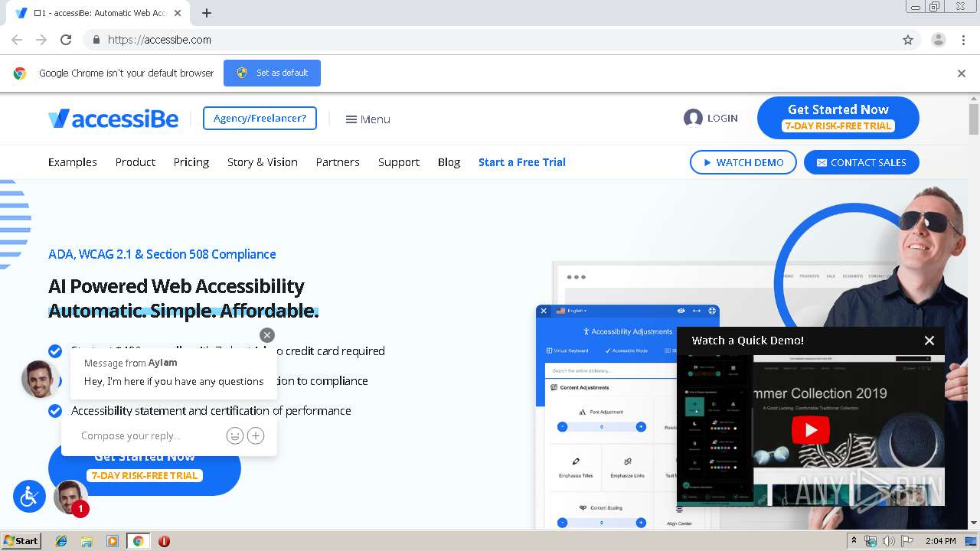This screenshot has height=551, width=980.
Task: Dismiss the default browser infobar
Action: point(962,73)
